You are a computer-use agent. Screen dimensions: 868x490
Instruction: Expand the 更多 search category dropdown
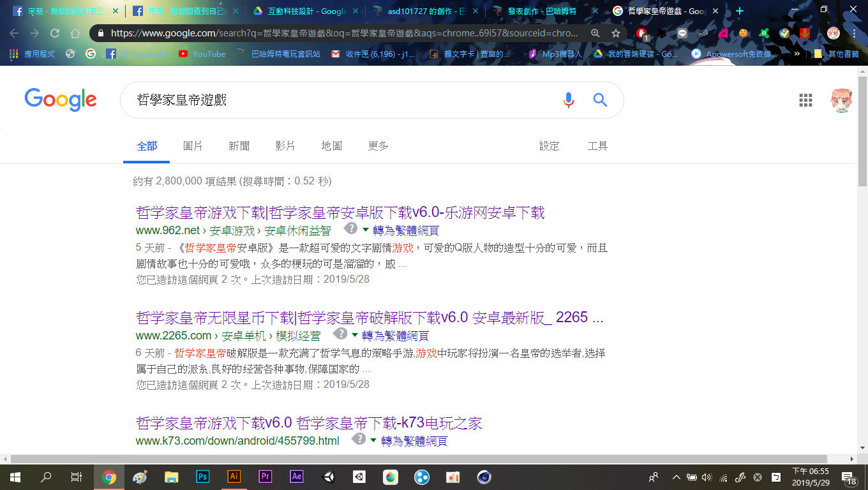tap(378, 145)
